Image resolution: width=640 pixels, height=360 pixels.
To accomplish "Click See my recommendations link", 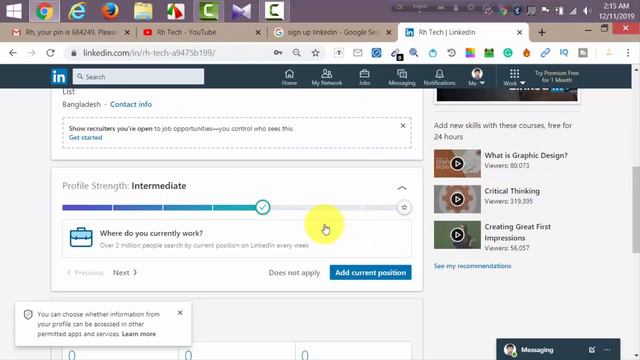I will pyautogui.click(x=472, y=266).
